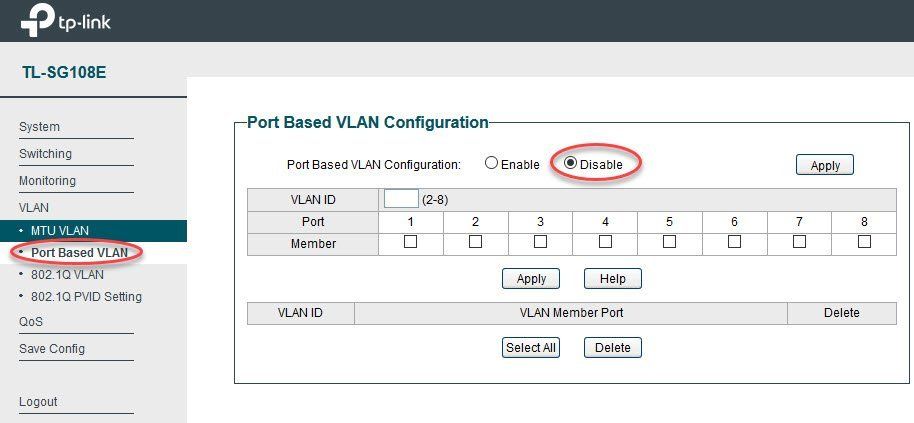Go to 802.1Q VLAN submenu item
This screenshot has height=423, width=914.
[x=67, y=274]
